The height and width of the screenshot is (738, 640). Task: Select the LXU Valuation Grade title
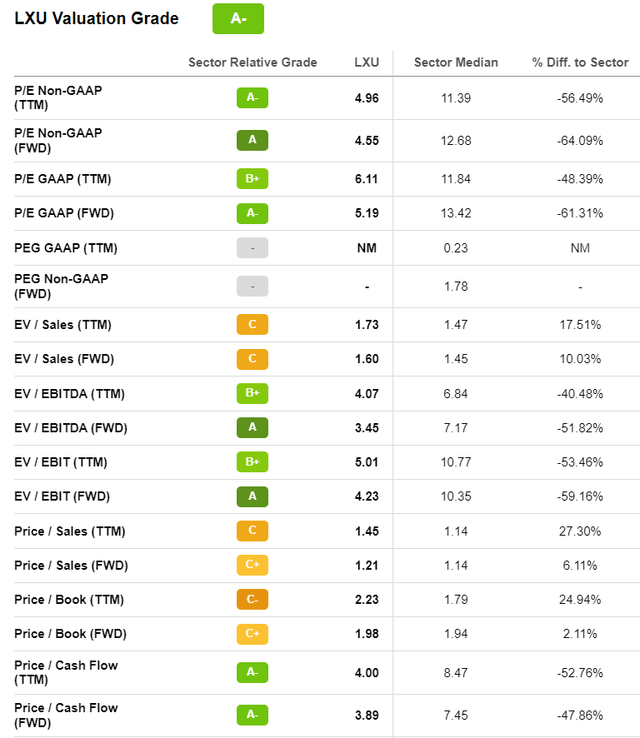coord(96,18)
